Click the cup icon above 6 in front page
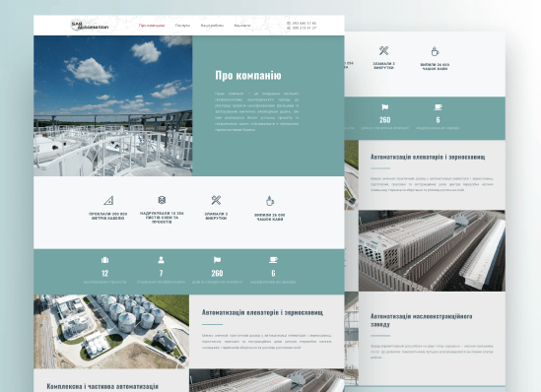 [273, 260]
